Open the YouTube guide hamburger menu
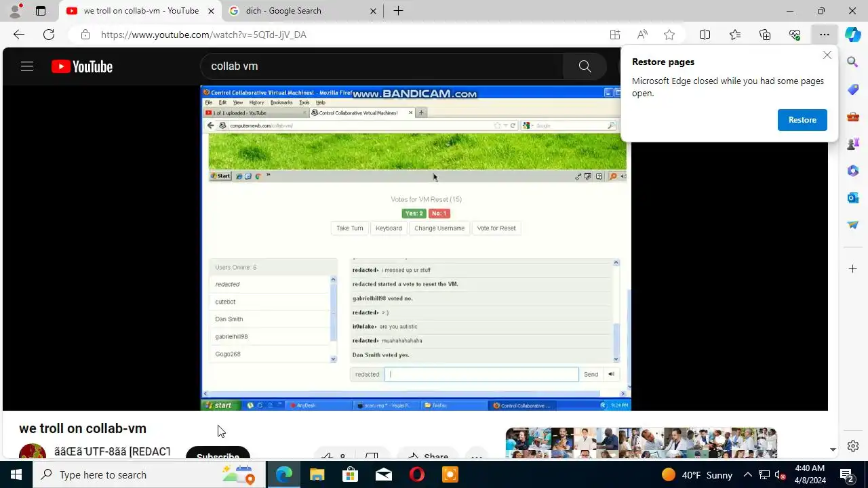The height and width of the screenshot is (488, 868). 27,66
